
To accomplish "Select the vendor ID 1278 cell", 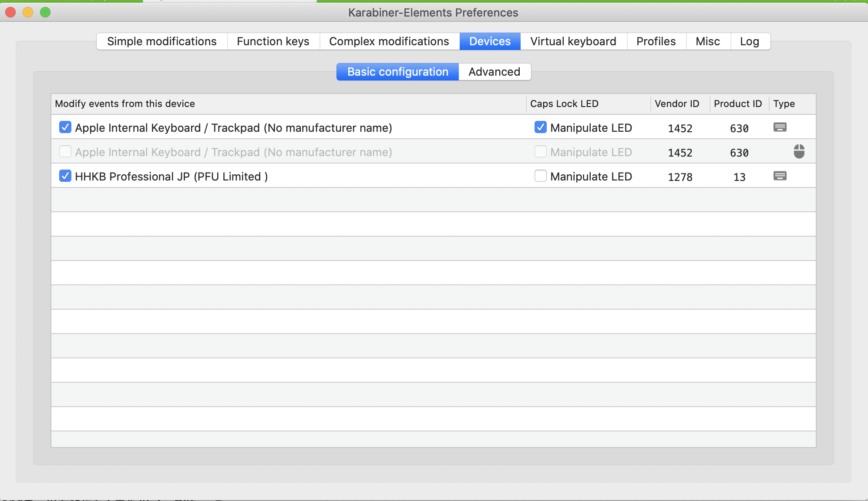I will (x=680, y=177).
